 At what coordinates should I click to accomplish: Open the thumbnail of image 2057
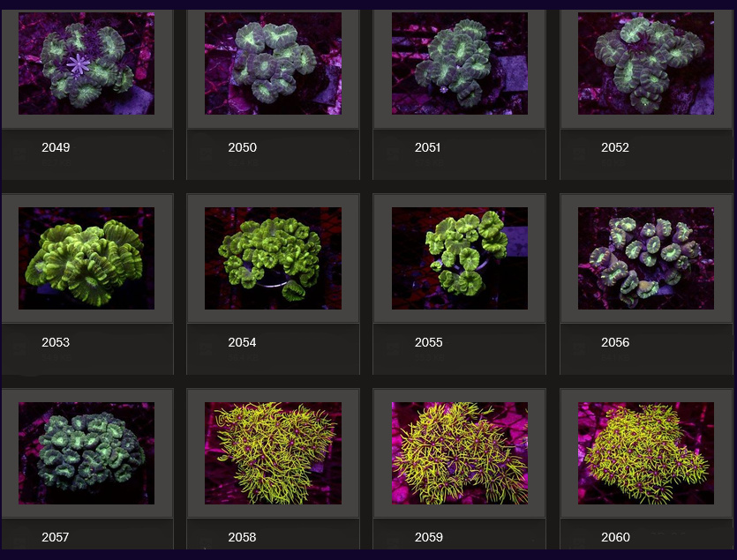pos(86,453)
